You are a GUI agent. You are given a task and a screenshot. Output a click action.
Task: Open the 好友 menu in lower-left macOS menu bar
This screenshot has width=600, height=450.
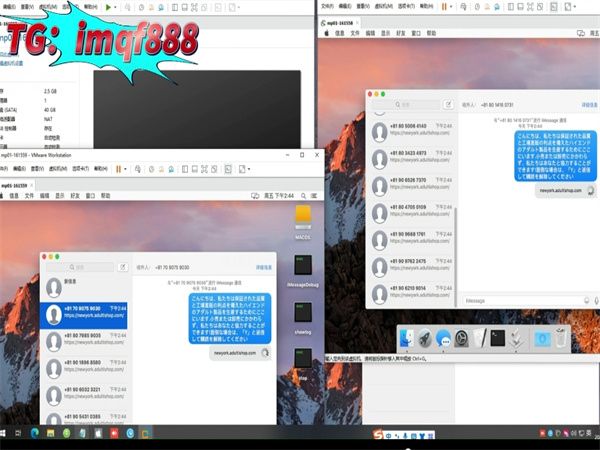click(x=71, y=197)
